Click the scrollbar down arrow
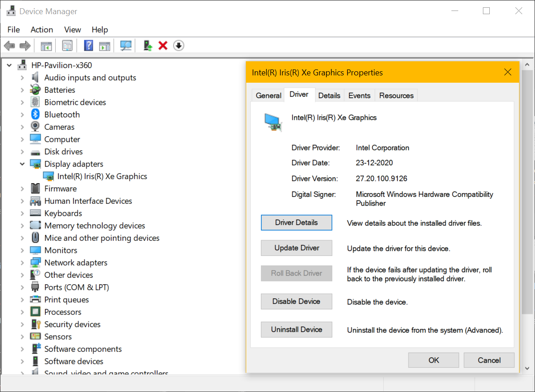Screen dimensions: 535x392 [527, 368]
